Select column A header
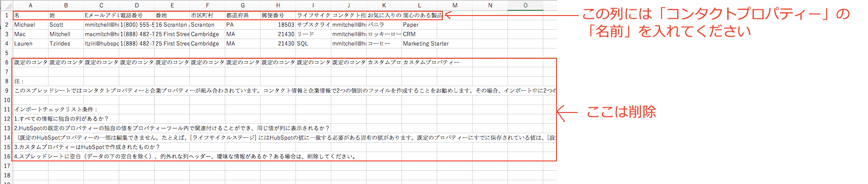The width and height of the screenshot is (868, 184). point(31,5)
